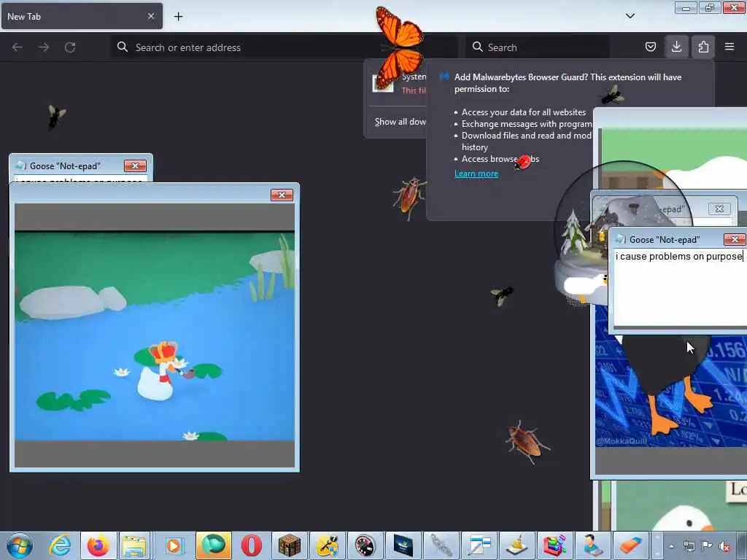The width and height of the screenshot is (747, 560).
Task: Expand the list all tabs chevron
Action: tap(630, 16)
